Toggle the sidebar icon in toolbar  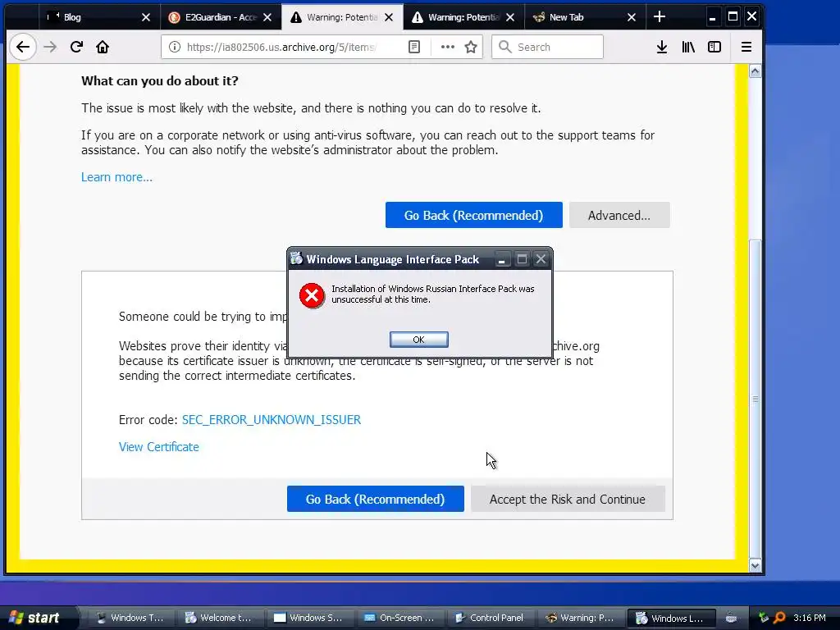(x=714, y=47)
